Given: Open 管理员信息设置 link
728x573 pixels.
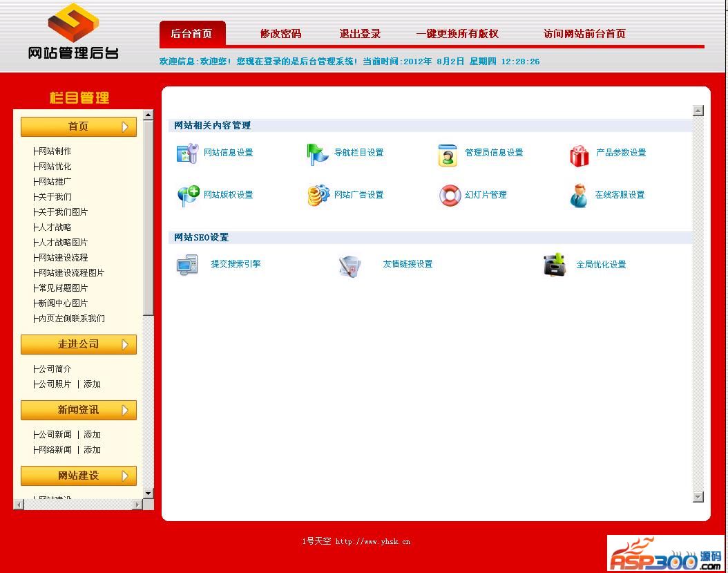Looking at the screenshot, I should 494,153.
